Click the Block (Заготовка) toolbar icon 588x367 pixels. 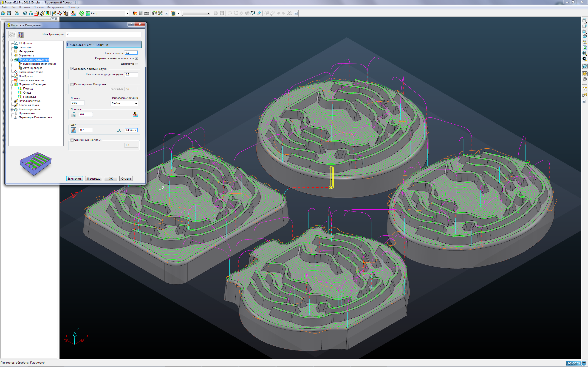click(25, 13)
